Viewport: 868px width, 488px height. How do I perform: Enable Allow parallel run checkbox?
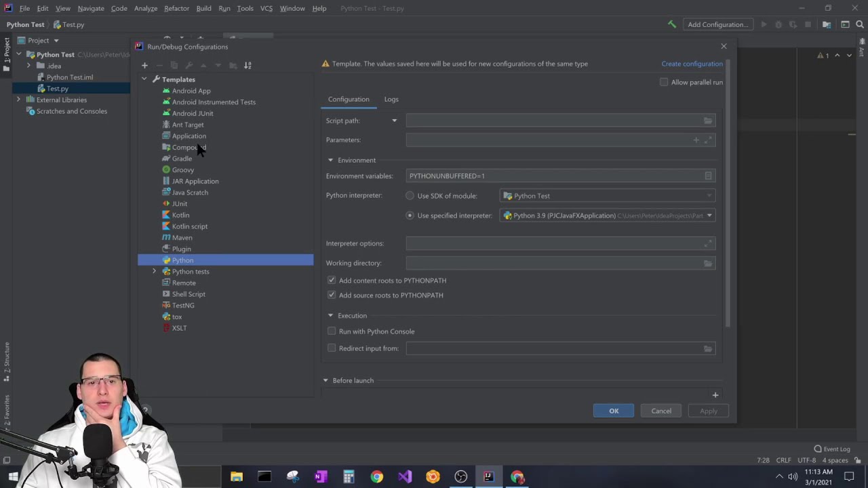point(664,82)
